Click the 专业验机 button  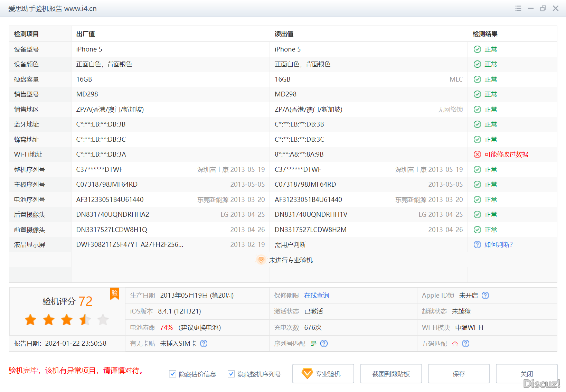point(323,374)
